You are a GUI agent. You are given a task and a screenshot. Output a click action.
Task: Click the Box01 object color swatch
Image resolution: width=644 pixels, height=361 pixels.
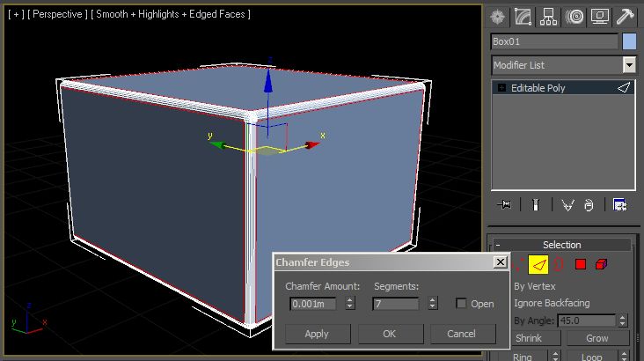coord(629,41)
